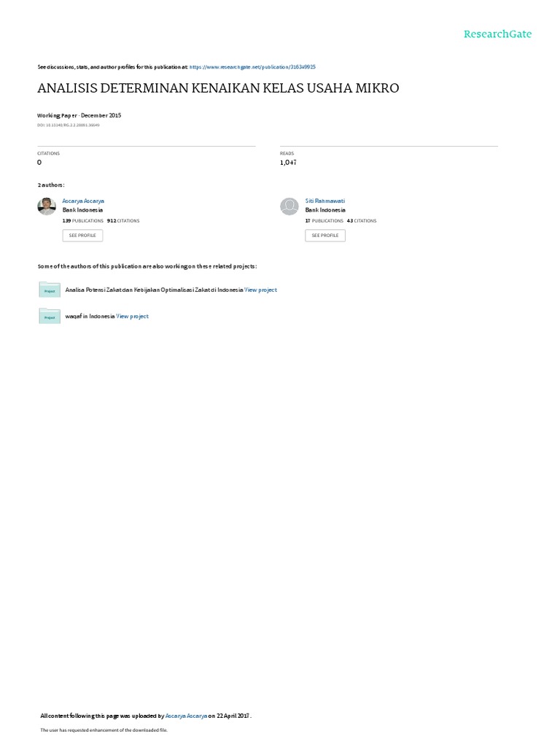Click Ascarya Ascarya uploader link at page bottom

(x=186, y=716)
